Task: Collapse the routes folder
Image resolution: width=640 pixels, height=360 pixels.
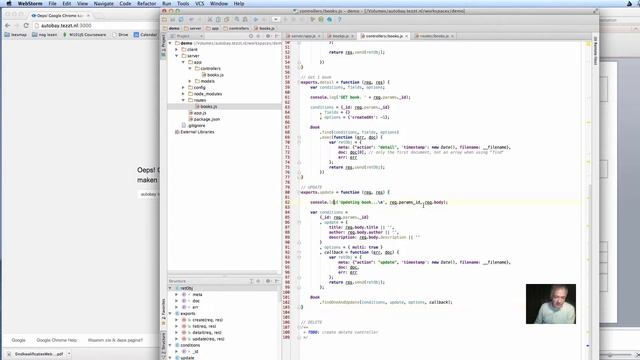Action: pos(183,100)
